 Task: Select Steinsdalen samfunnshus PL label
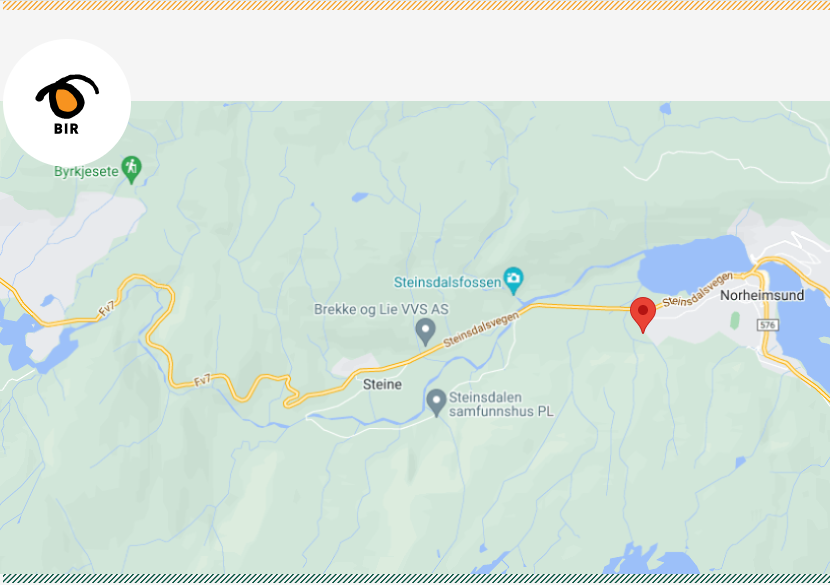pos(501,404)
